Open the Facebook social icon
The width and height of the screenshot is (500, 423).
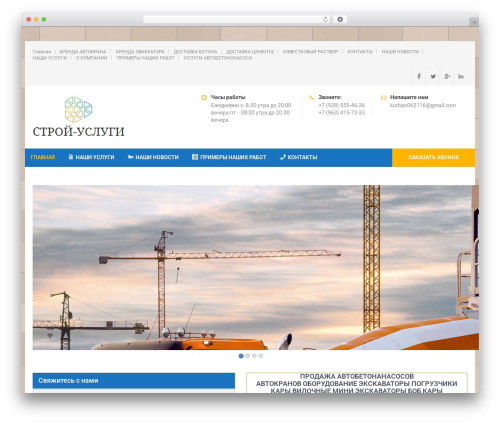[x=419, y=76]
